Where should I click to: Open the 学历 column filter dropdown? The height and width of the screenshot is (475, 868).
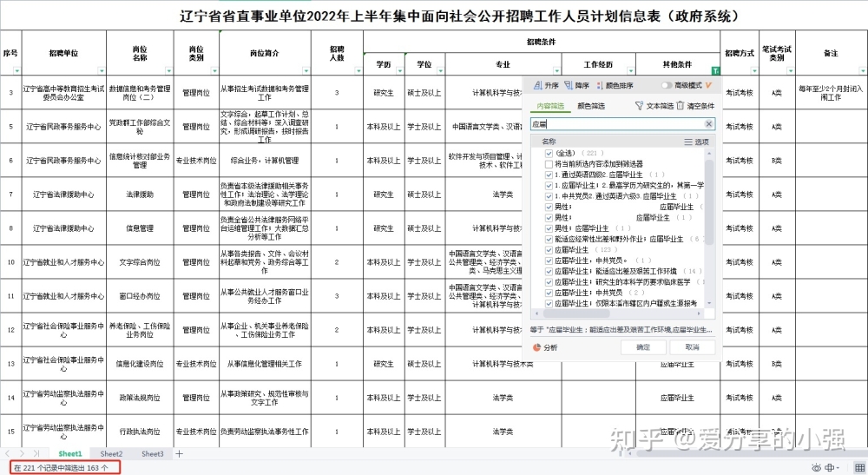pyautogui.click(x=399, y=71)
